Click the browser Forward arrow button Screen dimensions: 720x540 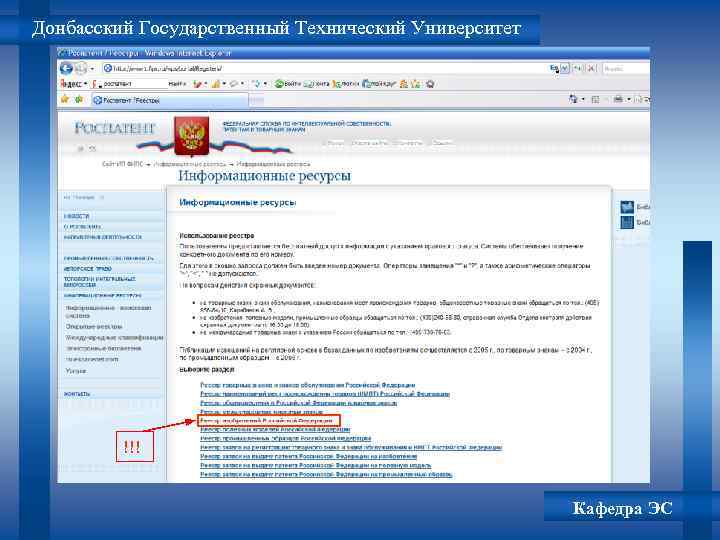(80, 68)
